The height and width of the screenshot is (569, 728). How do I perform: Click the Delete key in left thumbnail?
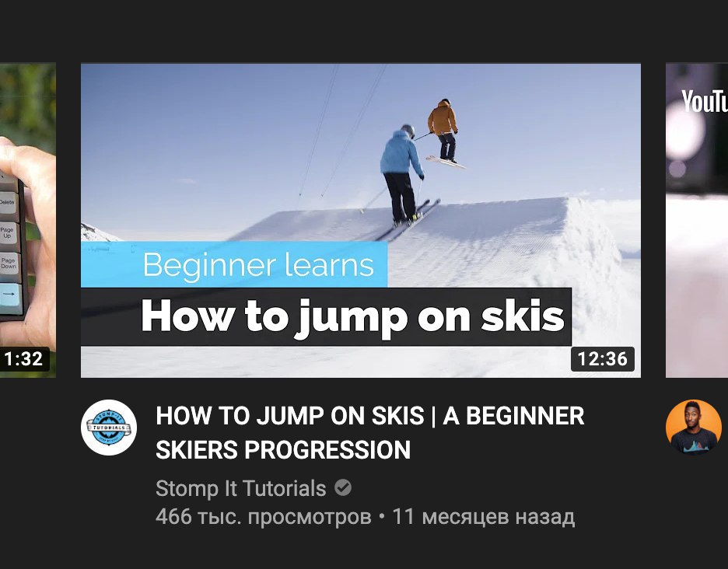7,203
